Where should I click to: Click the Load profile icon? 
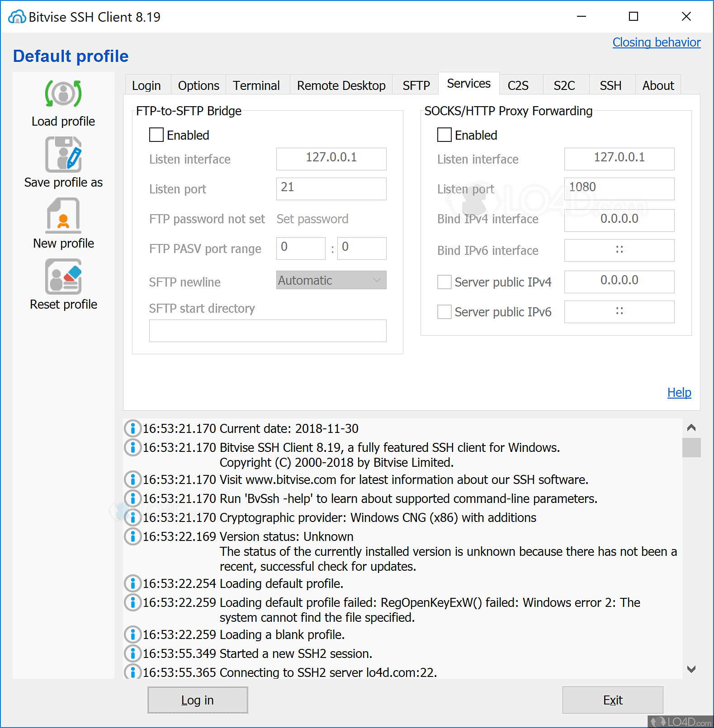(x=63, y=94)
